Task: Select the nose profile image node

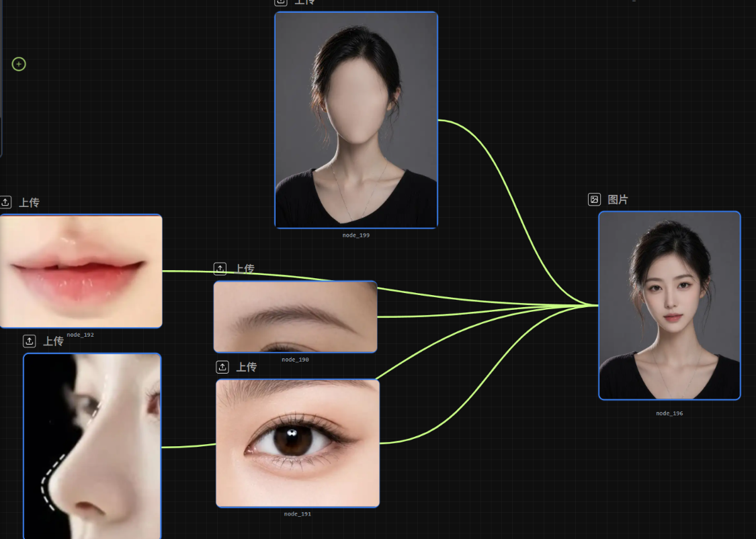Action: tap(92, 446)
